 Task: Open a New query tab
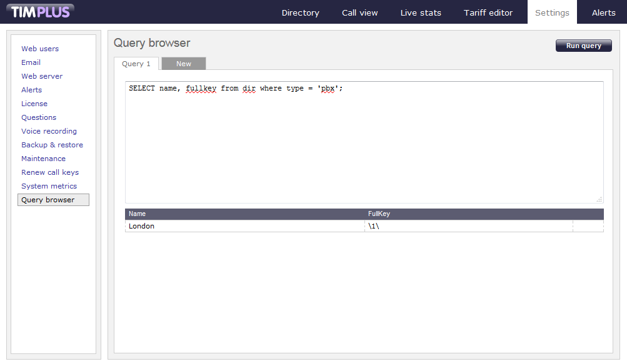[184, 64]
